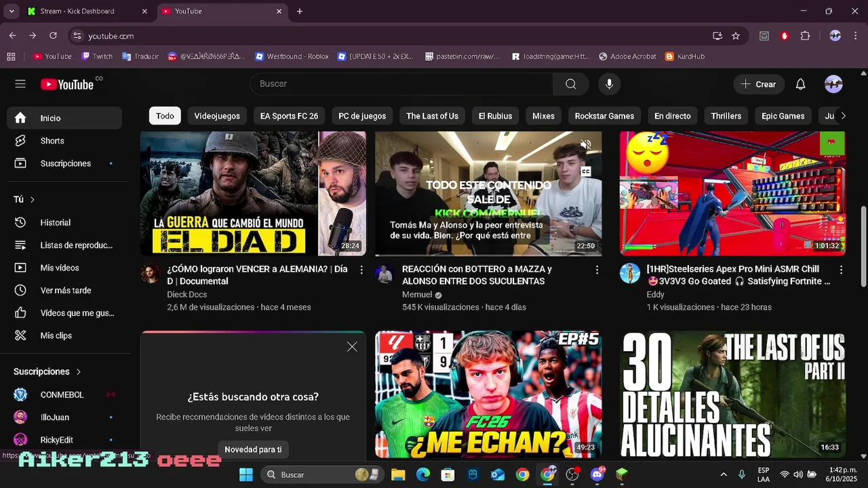This screenshot has width=868, height=488.
Task: Open Mis vídeos in the sidebar
Action: pyautogui.click(x=64, y=268)
